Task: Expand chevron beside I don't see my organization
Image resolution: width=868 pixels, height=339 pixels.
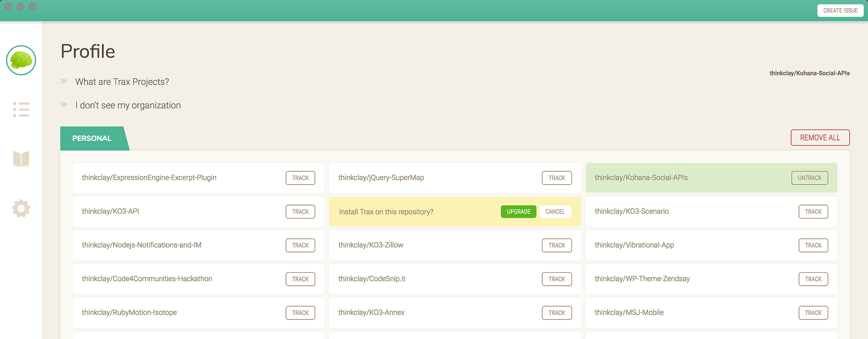Action: click(x=64, y=104)
